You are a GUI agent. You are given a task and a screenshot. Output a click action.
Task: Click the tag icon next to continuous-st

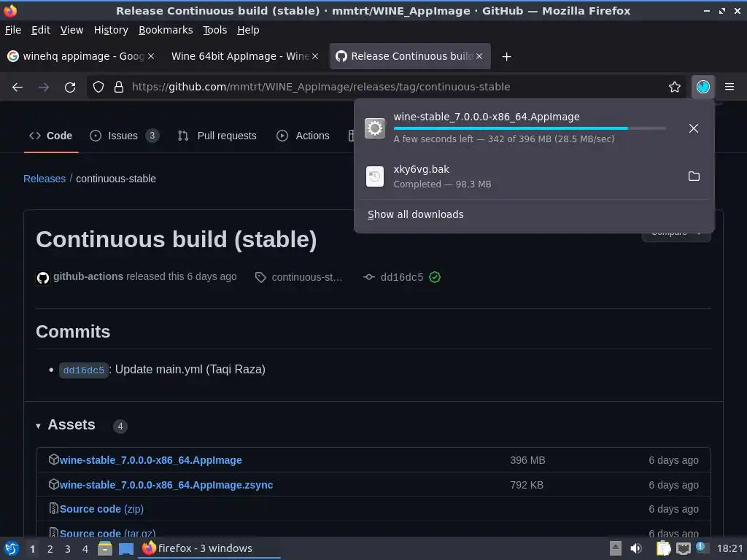click(x=260, y=277)
